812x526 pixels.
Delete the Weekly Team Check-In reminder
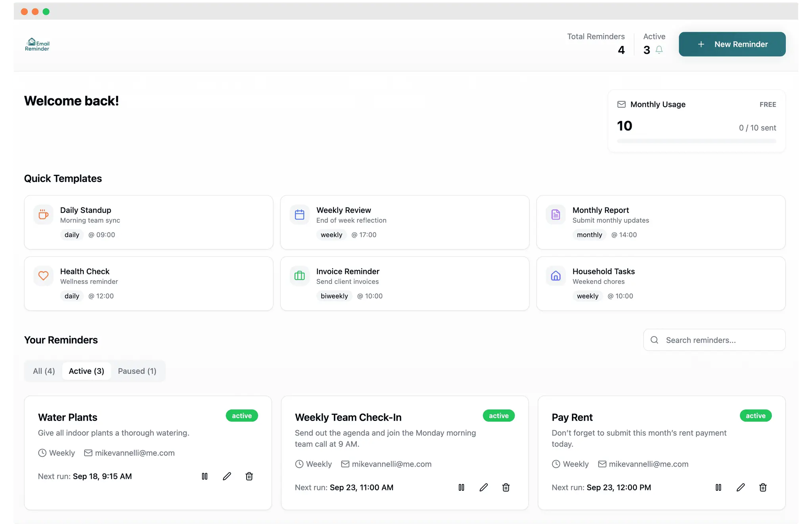tap(506, 487)
